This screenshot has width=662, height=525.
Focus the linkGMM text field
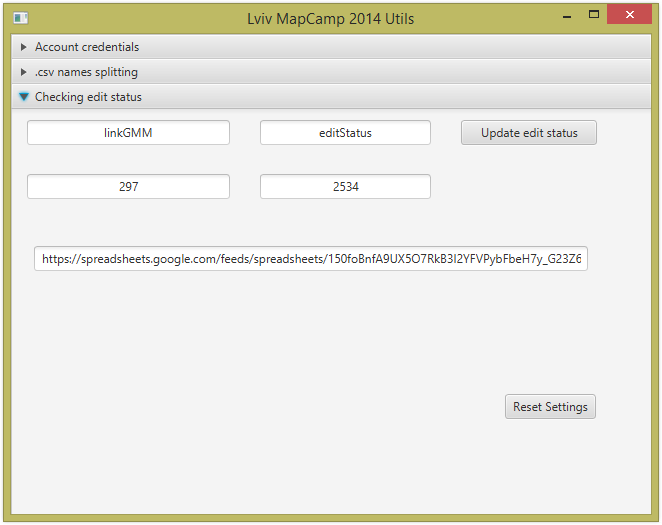[128, 133]
